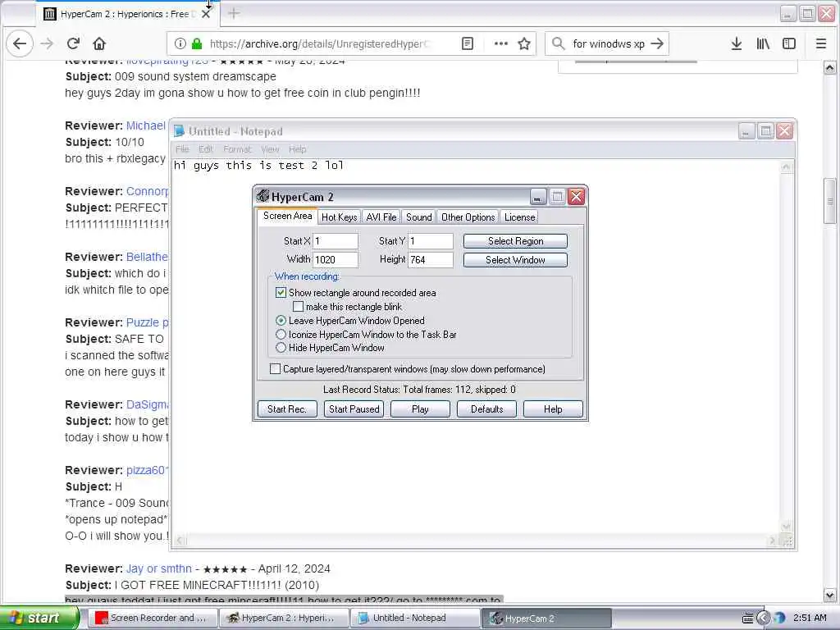Click the Start X input field
This screenshot has width=840, height=630.
pos(336,241)
